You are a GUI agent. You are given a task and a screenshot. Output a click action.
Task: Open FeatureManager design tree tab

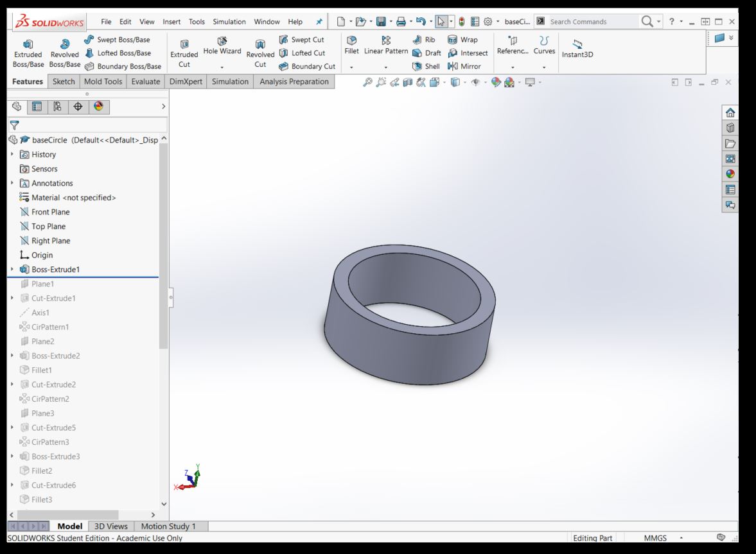(17, 107)
